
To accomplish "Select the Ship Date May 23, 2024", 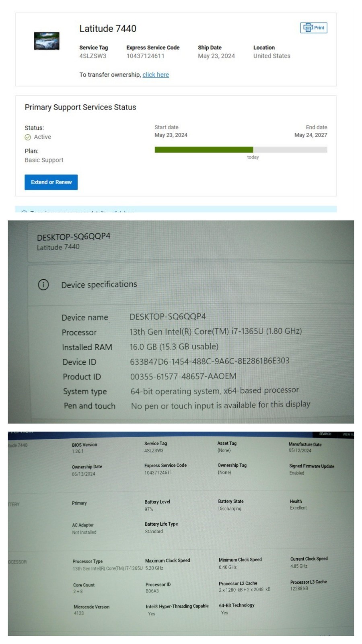I will point(216,56).
